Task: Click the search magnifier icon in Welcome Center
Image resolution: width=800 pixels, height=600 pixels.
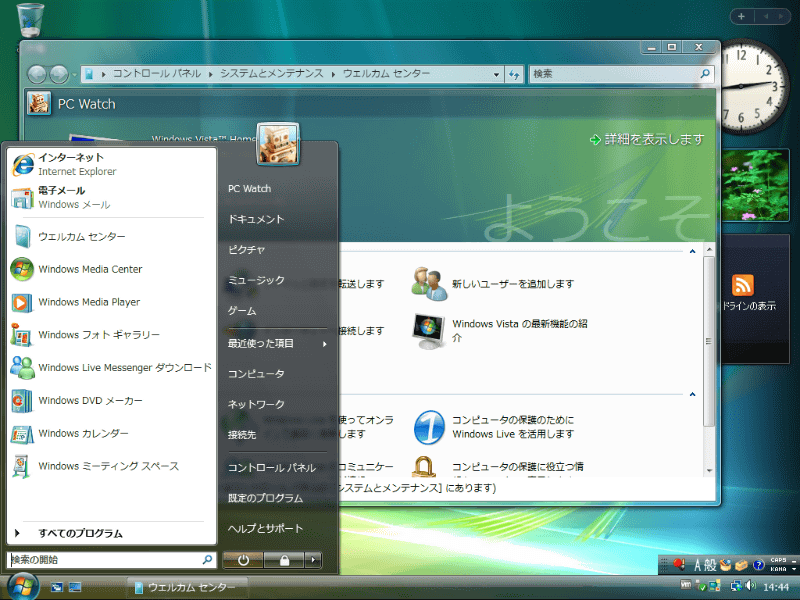Action: click(705, 74)
